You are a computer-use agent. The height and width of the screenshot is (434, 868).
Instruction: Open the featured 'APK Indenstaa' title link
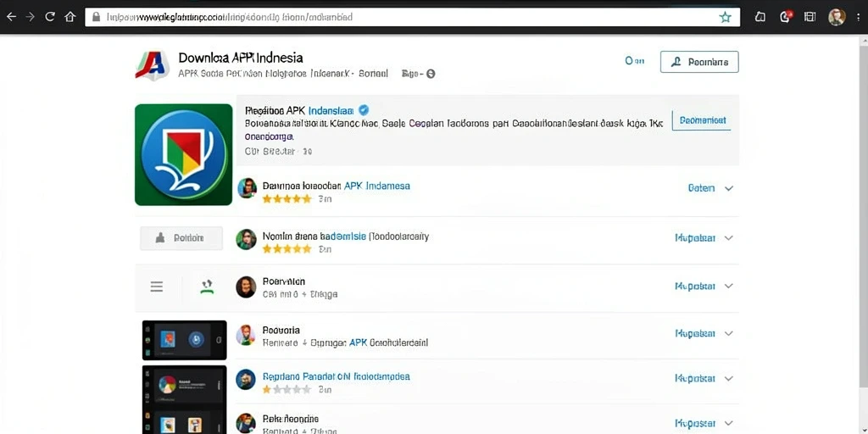point(299,110)
